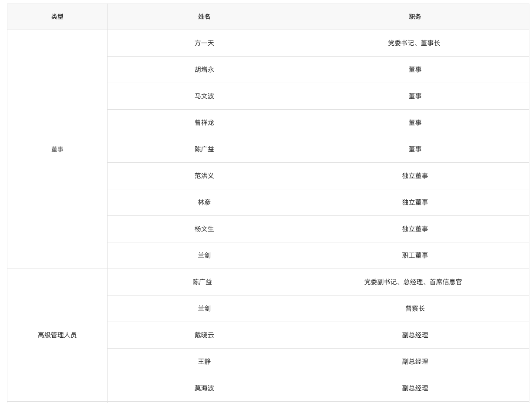Click the 党委书记、董事长 title cell

(x=414, y=43)
